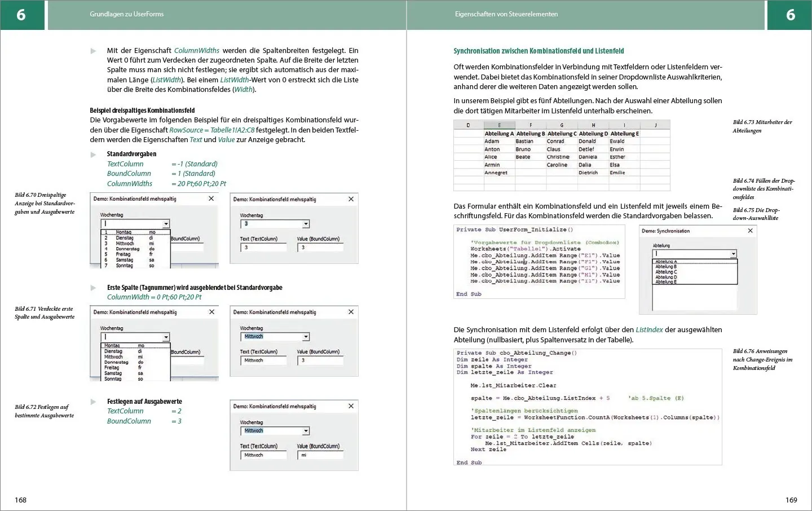Image resolution: width=812 pixels, height=511 pixels.
Task: Collapse dropdown arrow above unnumbered weekday list
Action: 166,337
